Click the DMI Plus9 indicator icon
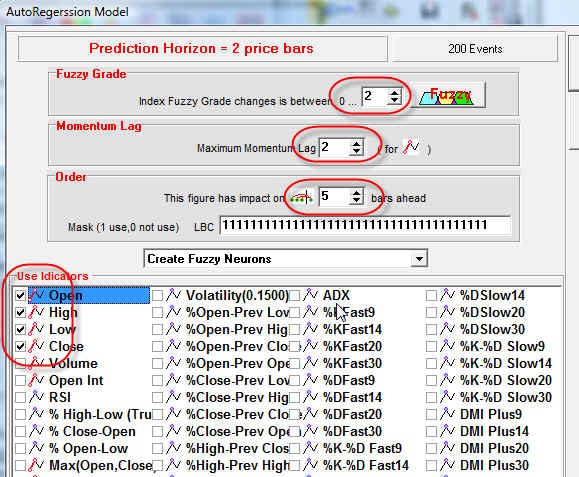579x477 pixels. [x=448, y=413]
